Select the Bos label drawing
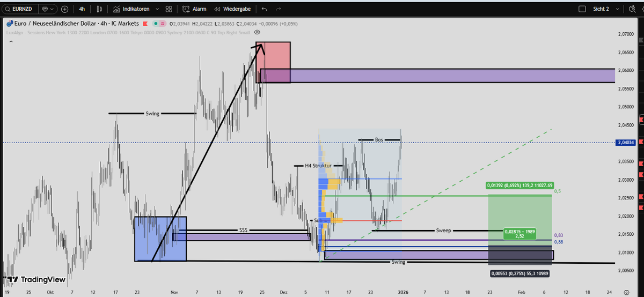644x297 pixels. 379,140
